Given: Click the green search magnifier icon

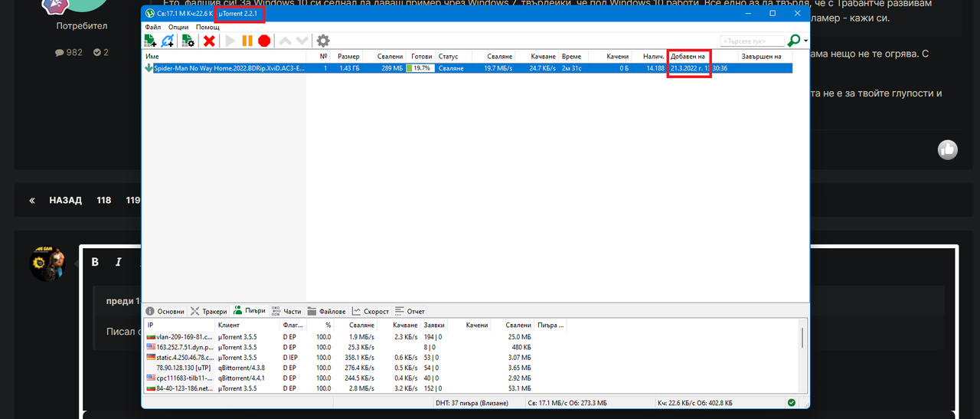Looking at the screenshot, I should (x=794, y=41).
